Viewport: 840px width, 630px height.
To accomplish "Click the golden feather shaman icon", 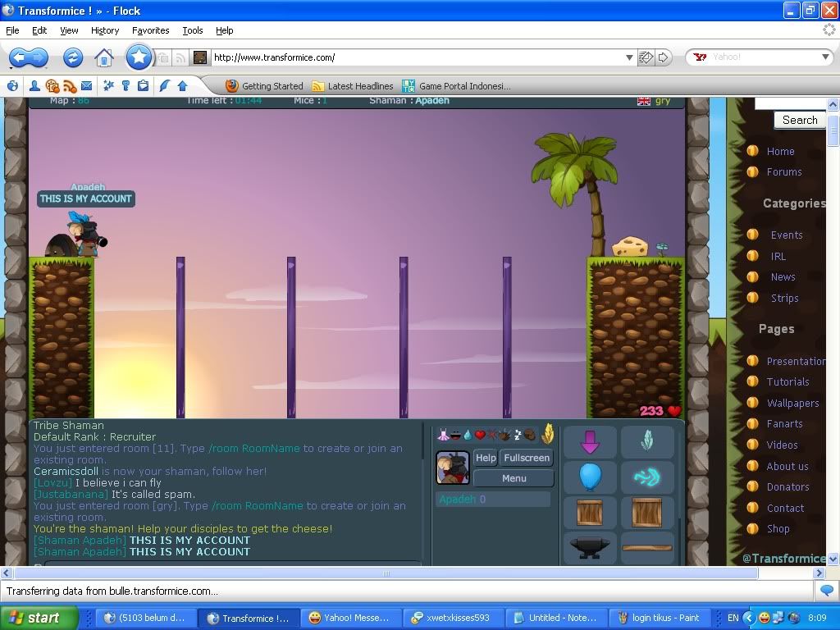I will 547,434.
